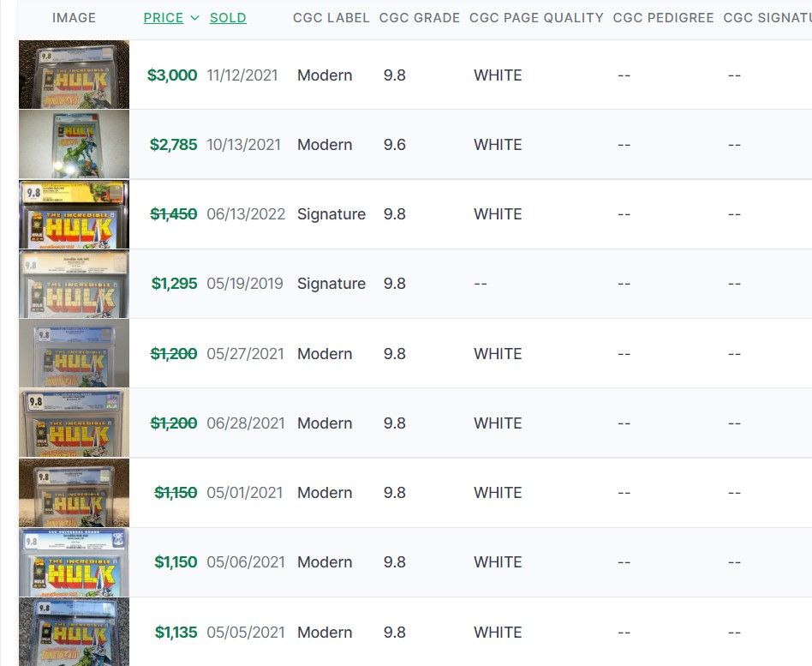Click the $1,135 price

click(176, 633)
